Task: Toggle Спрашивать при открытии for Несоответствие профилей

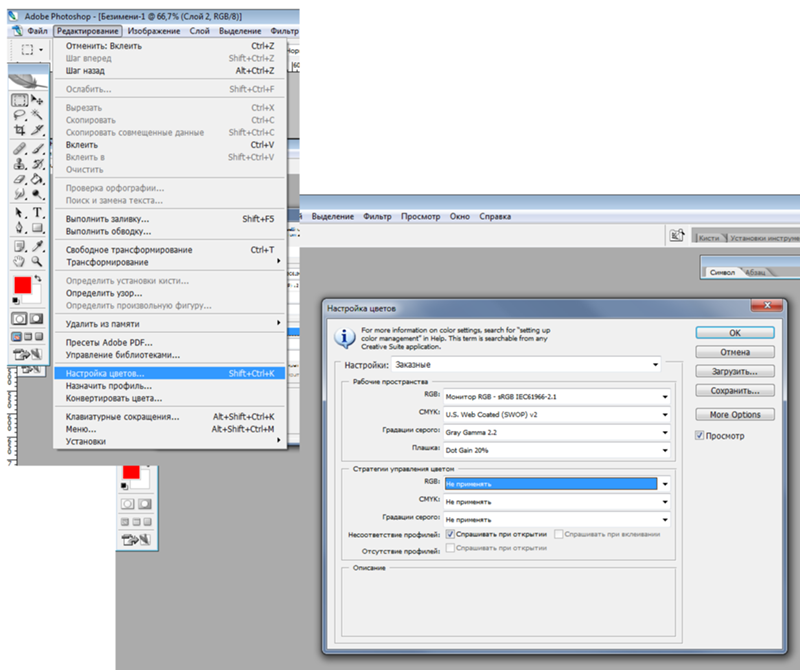Action: 450,534
